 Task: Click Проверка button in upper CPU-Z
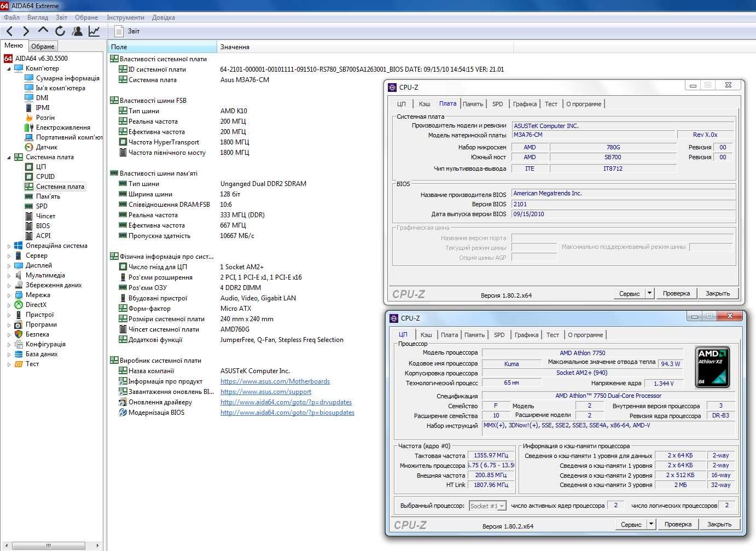click(676, 293)
